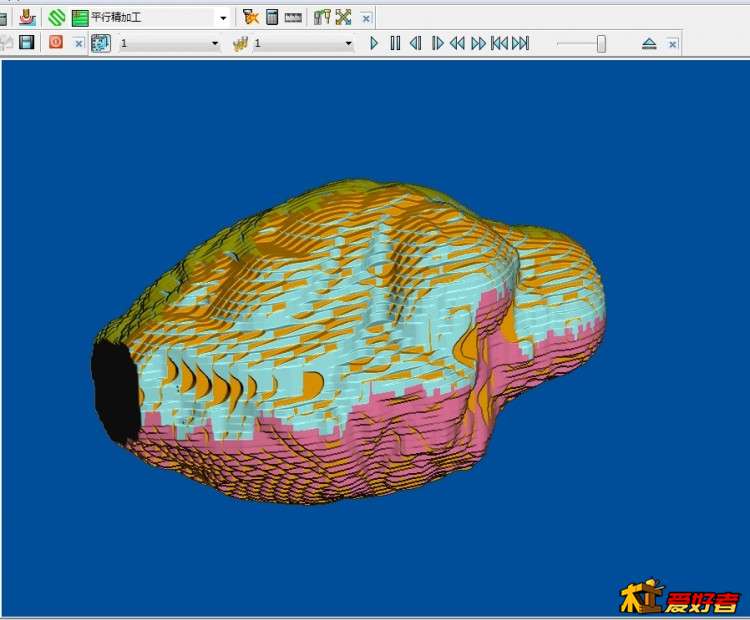
Task: Click the eject icon on simulation toolbar
Action: [649, 44]
